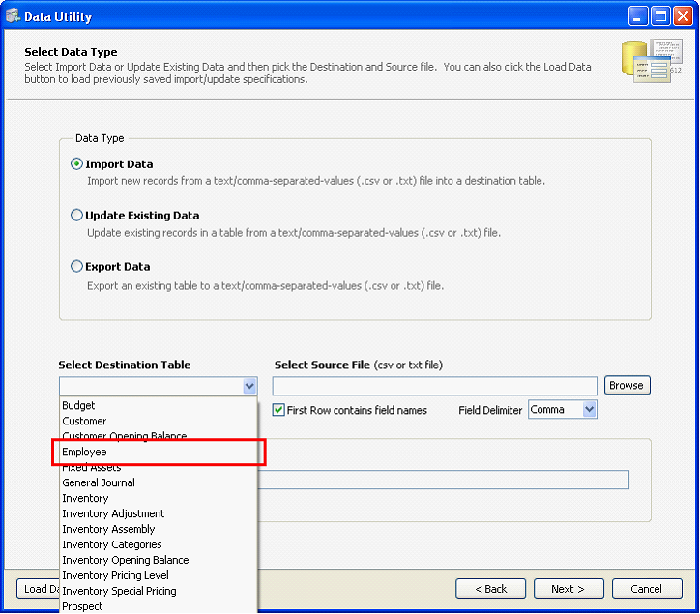Screen dimensions: 700x614
Task: Select Inventory Adjustment from the list
Action: [x=113, y=513]
